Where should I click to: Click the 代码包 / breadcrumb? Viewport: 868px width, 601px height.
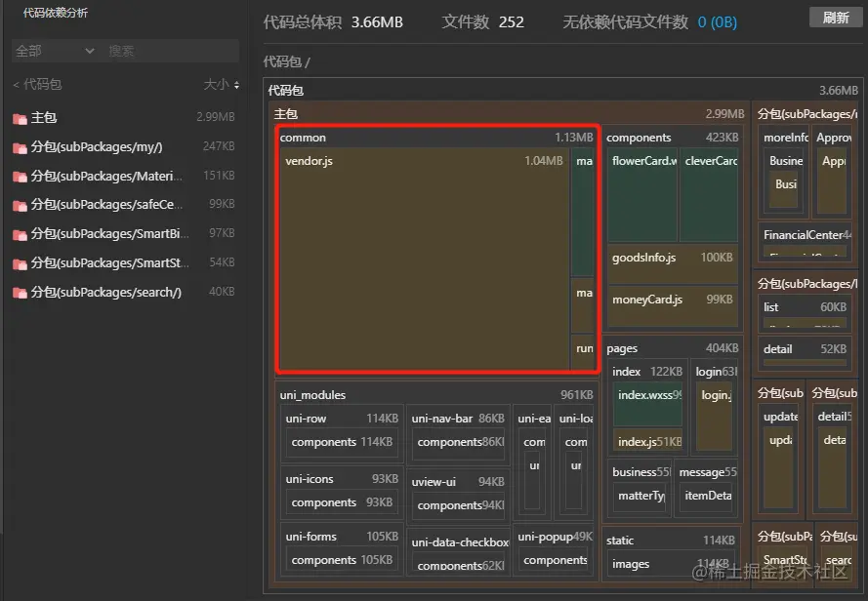click(287, 62)
